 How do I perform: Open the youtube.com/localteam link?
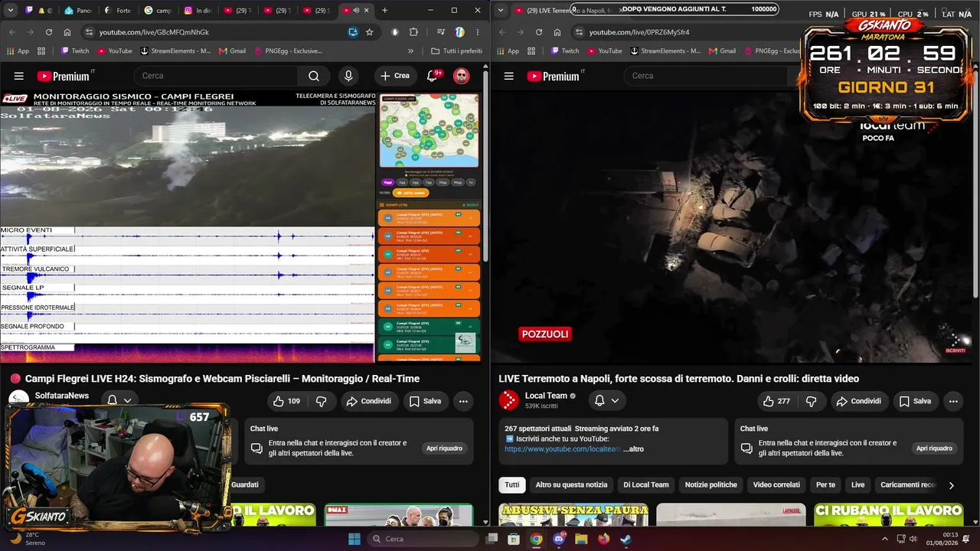(562, 449)
